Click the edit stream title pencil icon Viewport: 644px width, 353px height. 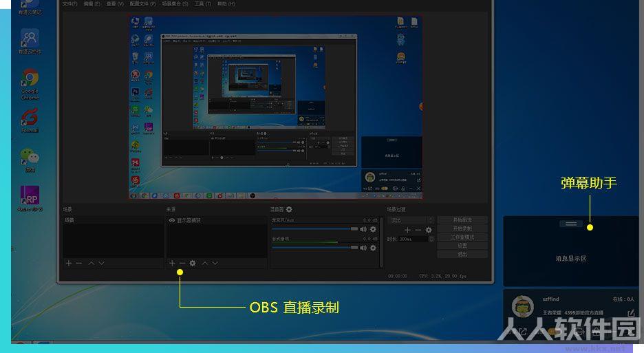(631, 313)
